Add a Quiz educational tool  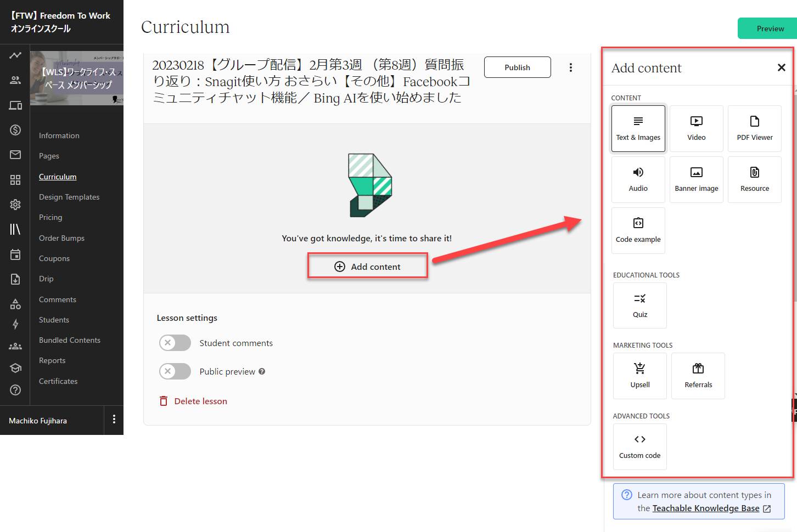640,305
